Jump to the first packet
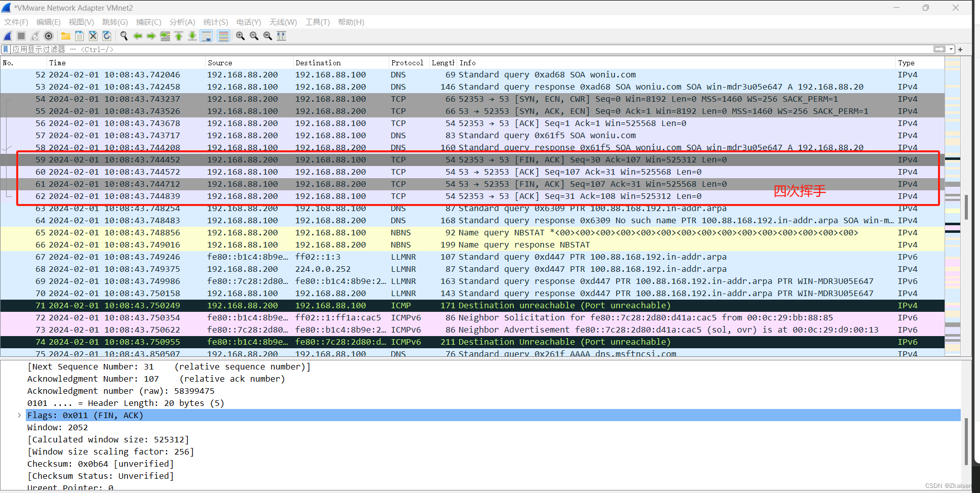The width and height of the screenshot is (980, 493). pos(179,36)
